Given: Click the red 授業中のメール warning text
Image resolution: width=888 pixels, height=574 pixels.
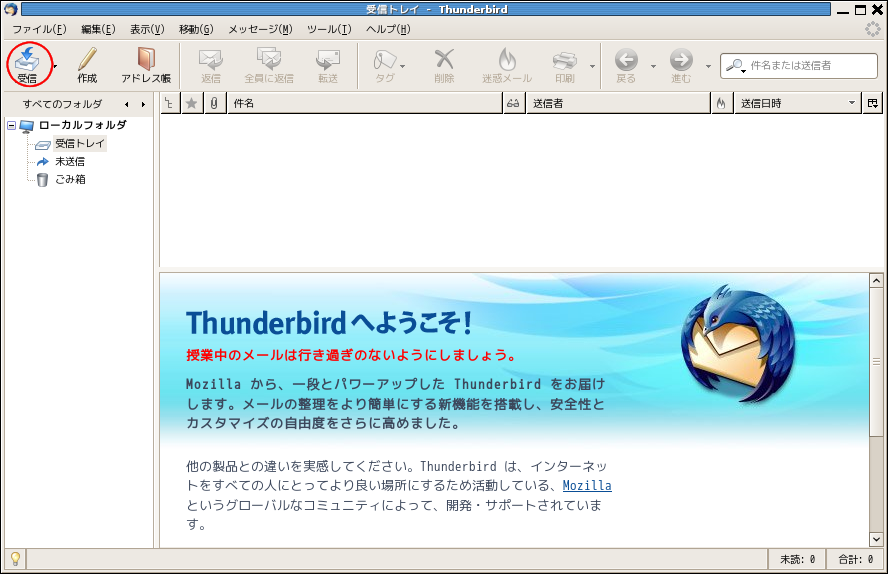Looking at the screenshot, I should (x=351, y=355).
